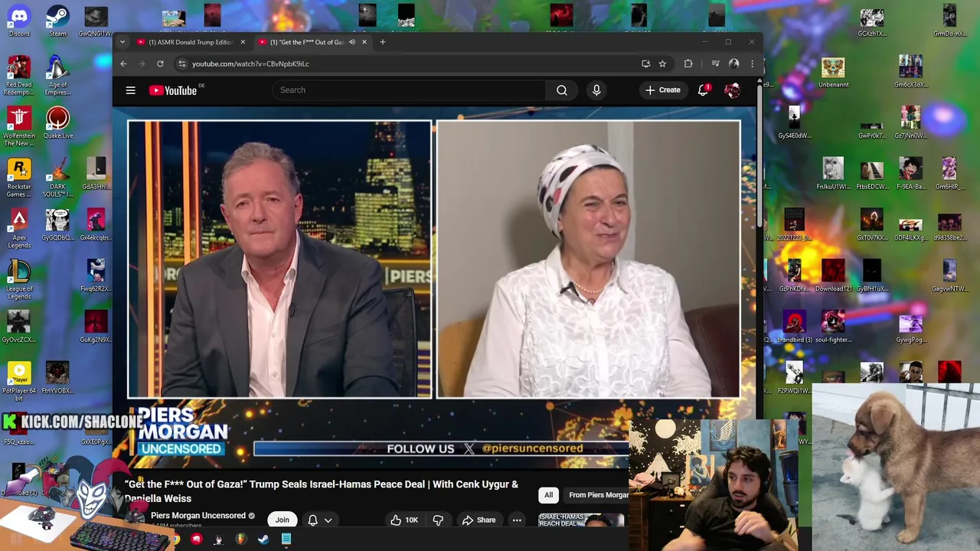Open Wolfenstein The New Order shortcut

coord(19,126)
